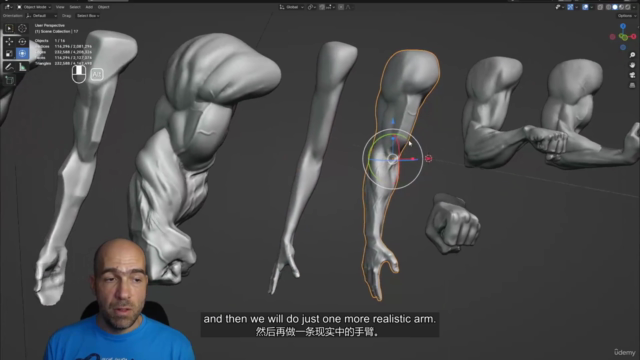The height and width of the screenshot is (360, 640).
Task: Open the viewport shading options dropdown
Action: pyautogui.click(x=633, y=7)
